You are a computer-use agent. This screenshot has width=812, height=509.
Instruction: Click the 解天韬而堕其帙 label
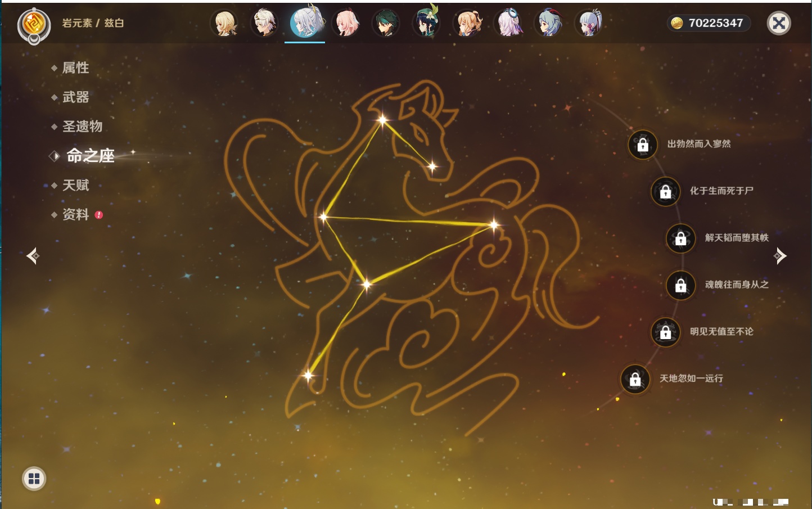tap(737, 238)
